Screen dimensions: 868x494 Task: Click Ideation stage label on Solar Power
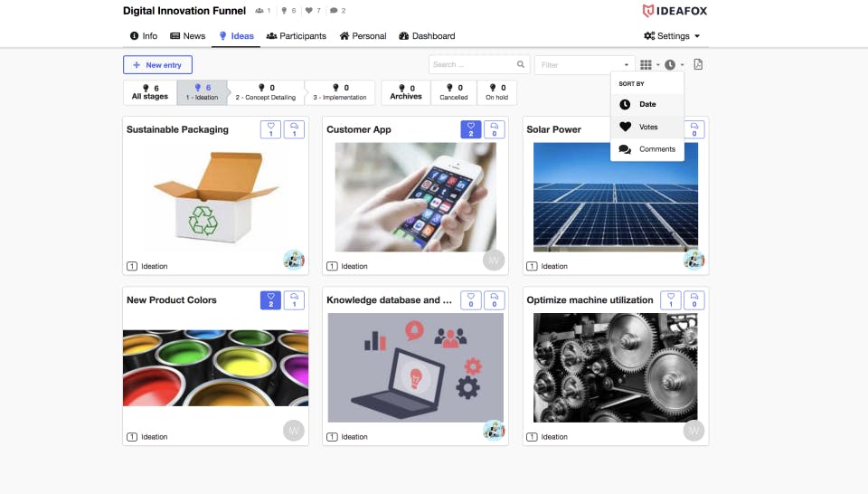(x=554, y=266)
